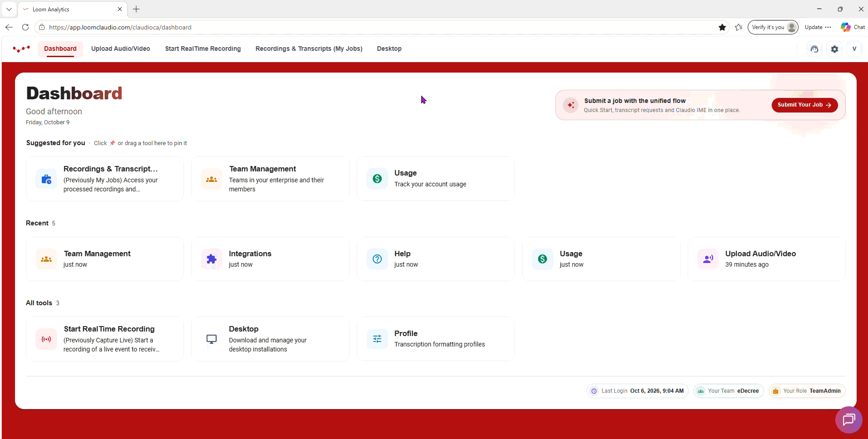Image resolution: width=868 pixels, height=439 pixels.
Task: Open the Upload Audio/Video nav tab
Action: click(x=121, y=49)
